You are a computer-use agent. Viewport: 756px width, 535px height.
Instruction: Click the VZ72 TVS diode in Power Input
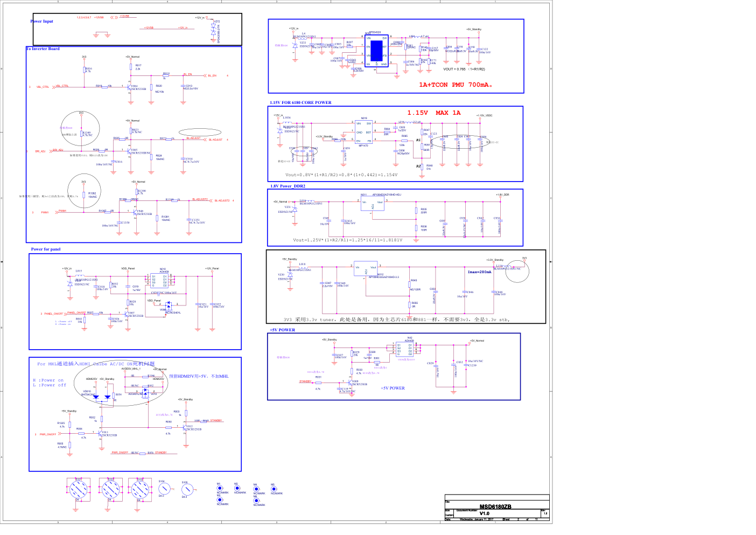pyautogui.click(x=213, y=31)
